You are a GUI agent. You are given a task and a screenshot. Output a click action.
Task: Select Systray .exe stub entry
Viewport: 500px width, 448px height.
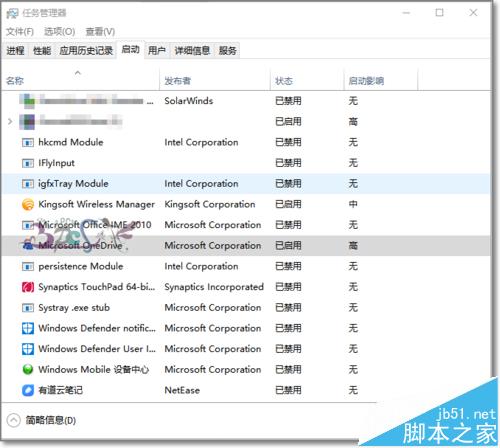pos(74,308)
